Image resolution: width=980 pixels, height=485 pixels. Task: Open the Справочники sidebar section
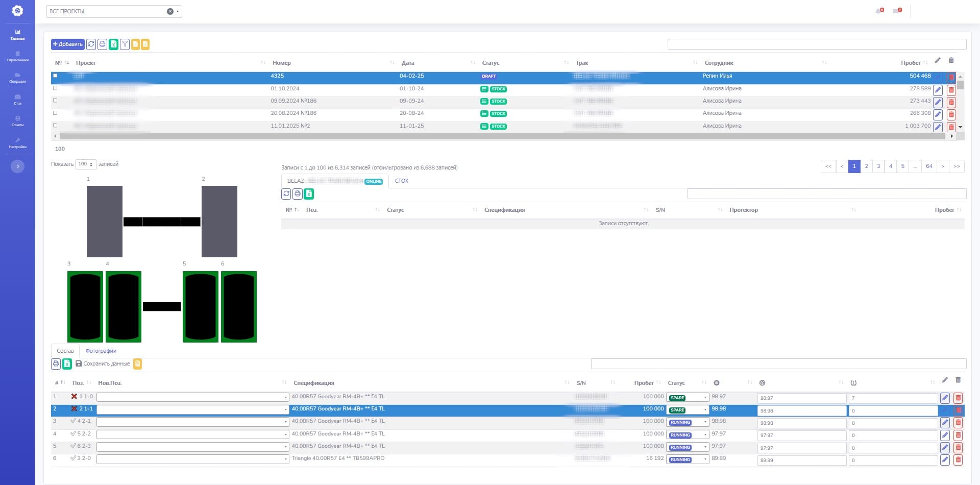(17, 56)
